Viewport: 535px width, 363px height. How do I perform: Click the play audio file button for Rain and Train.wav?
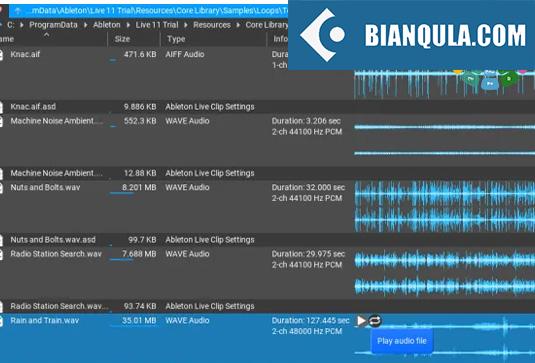(x=361, y=321)
